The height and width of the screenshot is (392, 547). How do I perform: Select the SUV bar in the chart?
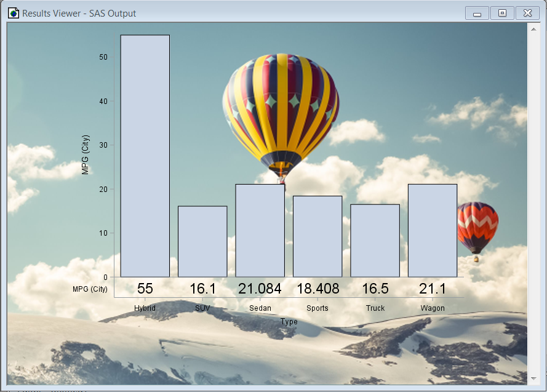[202, 242]
